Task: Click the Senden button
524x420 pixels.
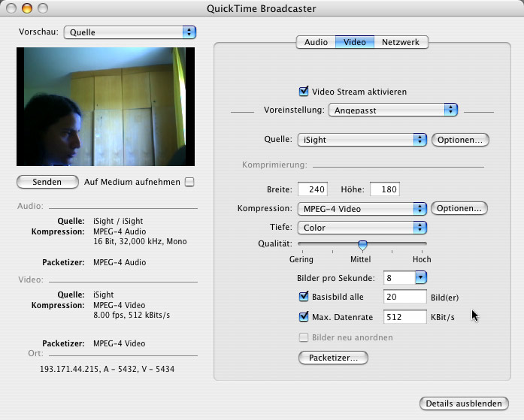Action: click(x=47, y=182)
